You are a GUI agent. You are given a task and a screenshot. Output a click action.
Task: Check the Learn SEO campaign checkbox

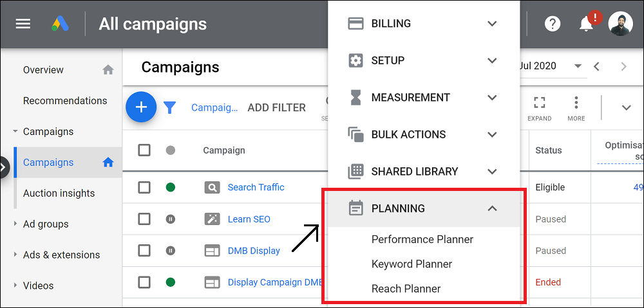144,219
